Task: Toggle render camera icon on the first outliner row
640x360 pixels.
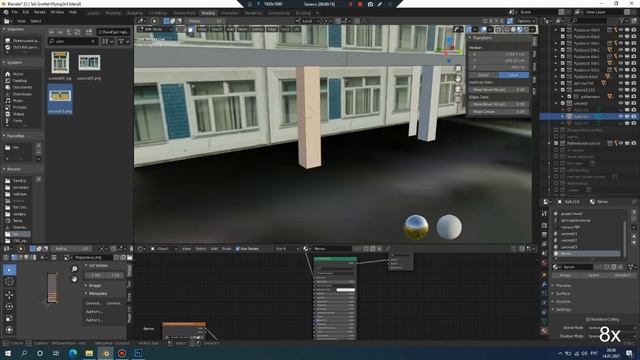Action: (634, 30)
